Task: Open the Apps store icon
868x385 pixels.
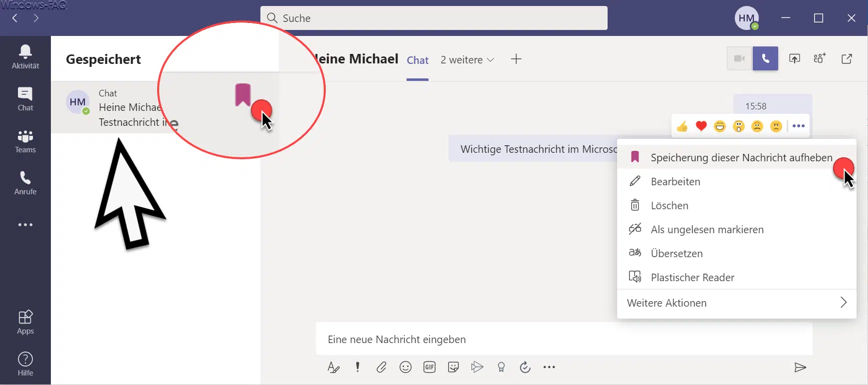Action: pos(25,322)
